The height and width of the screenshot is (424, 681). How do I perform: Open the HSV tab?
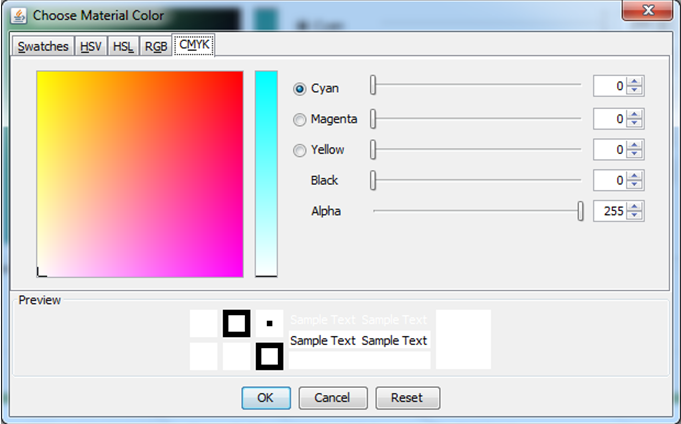pyautogui.click(x=91, y=47)
